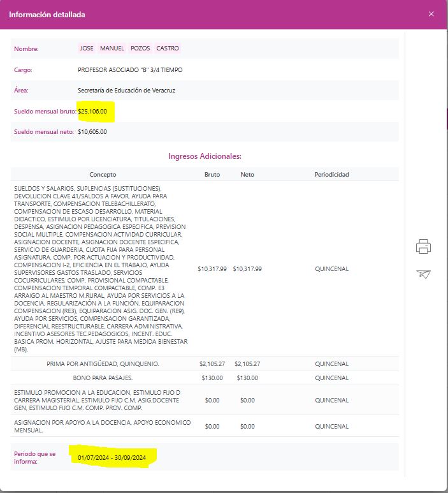Viewport: 448px width, 493px height.
Task: Click the Ingresos Adicionales heading
Action: point(205,156)
